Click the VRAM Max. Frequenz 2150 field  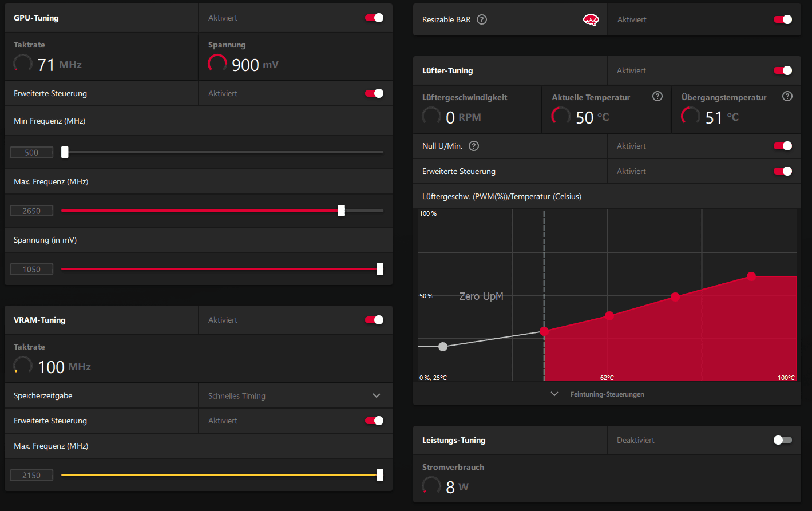tap(31, 475)
